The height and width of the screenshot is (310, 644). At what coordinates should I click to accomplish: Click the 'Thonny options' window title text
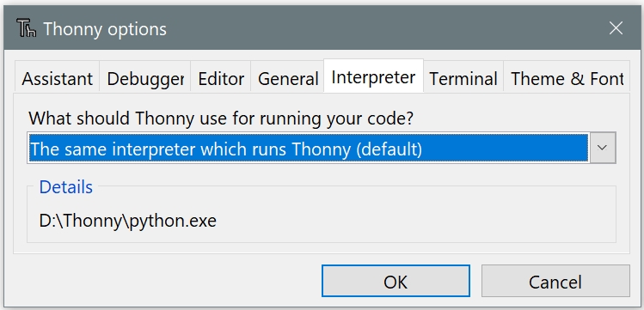pyautogui.click(x=105, y=29)
